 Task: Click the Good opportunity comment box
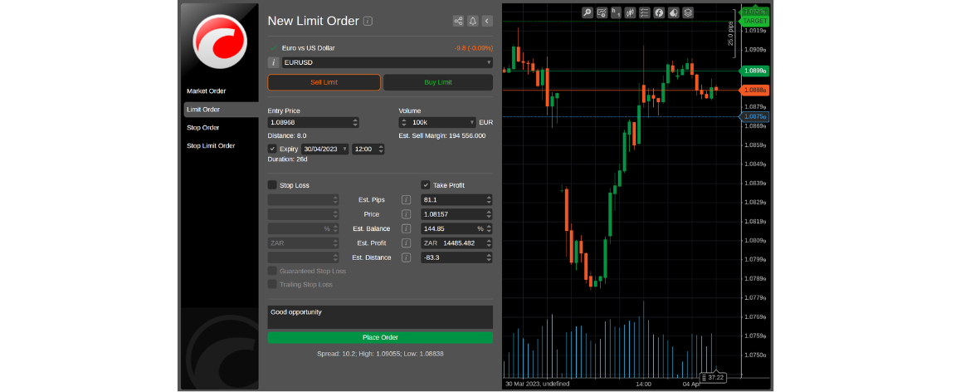pos(380,317)
